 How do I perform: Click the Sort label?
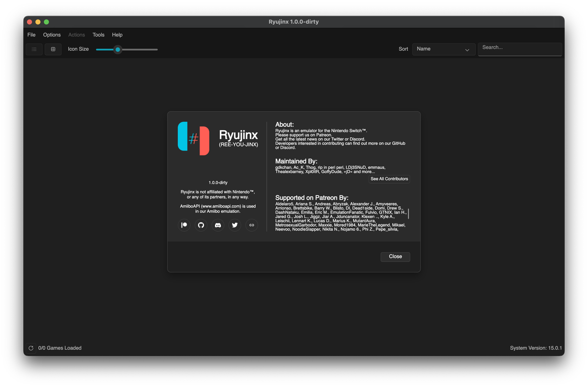pos(403,49)
